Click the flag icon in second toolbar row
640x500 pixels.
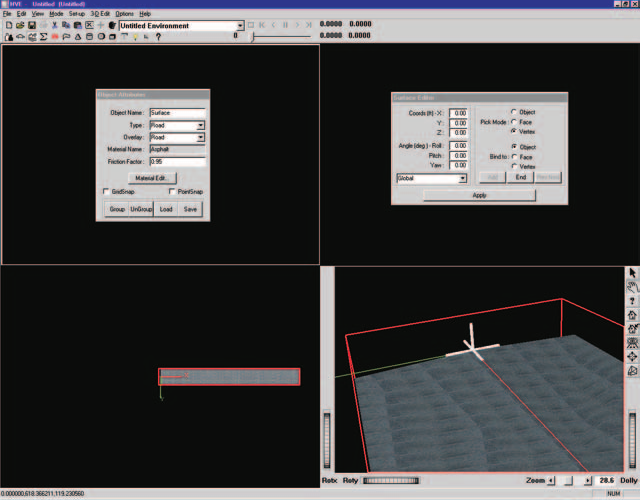coord(66,37)
